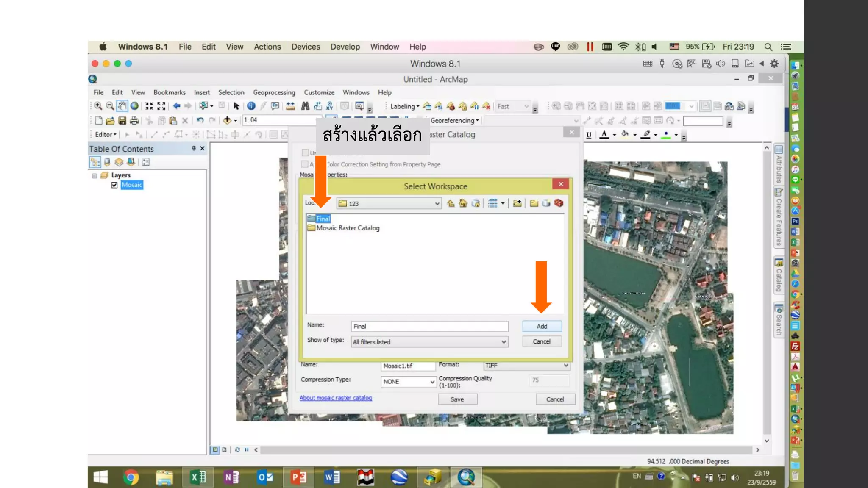Open the Geoprocessing menu
The height and width of the screenshot is (488, 868).
274,92
